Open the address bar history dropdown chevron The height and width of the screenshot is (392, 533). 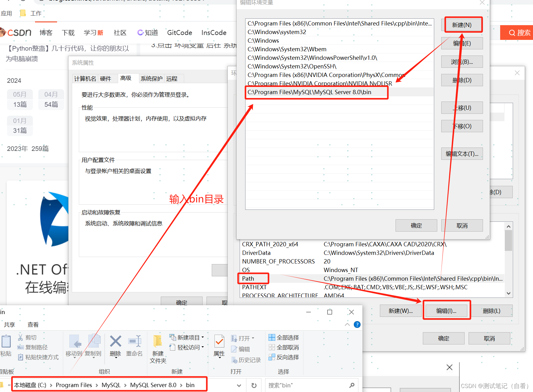(x=239, y=385)
